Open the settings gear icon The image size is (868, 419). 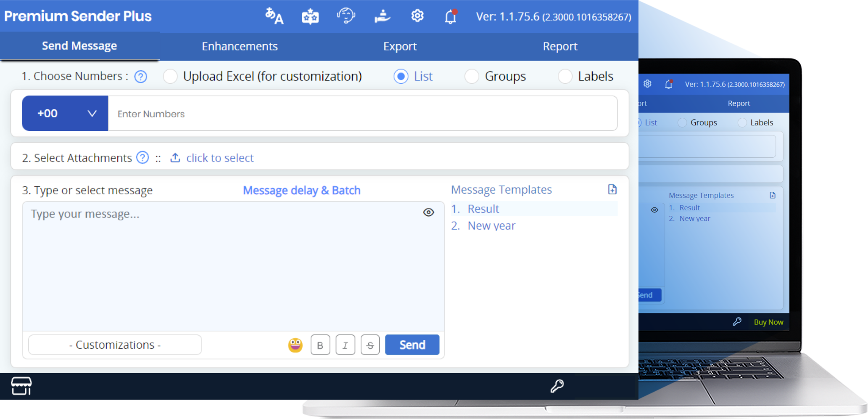click(x=417, y=16)
